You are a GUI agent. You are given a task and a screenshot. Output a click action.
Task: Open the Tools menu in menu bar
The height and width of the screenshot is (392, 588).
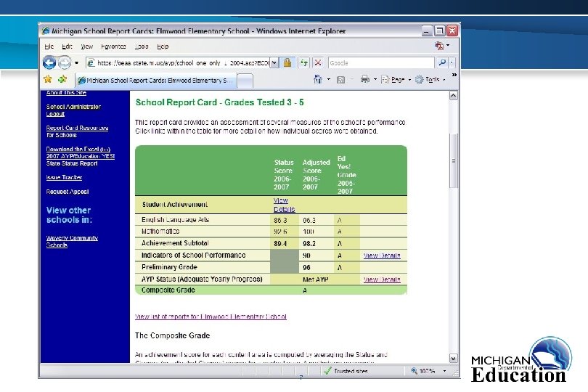pyautogui.click(x=142, y=46)
